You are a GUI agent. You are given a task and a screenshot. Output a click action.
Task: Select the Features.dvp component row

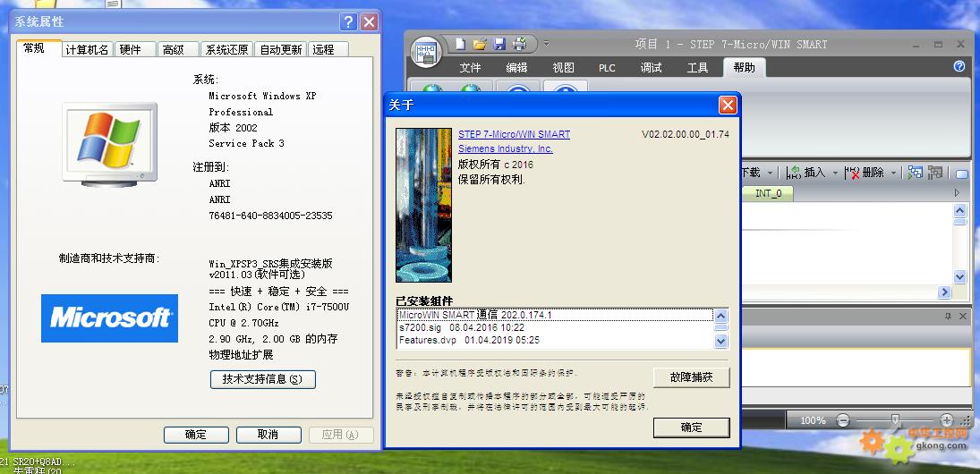coord(555,341)
